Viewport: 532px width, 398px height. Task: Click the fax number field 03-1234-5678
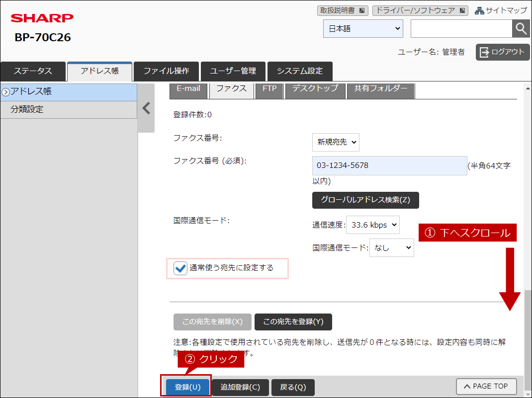click(389, 165)
